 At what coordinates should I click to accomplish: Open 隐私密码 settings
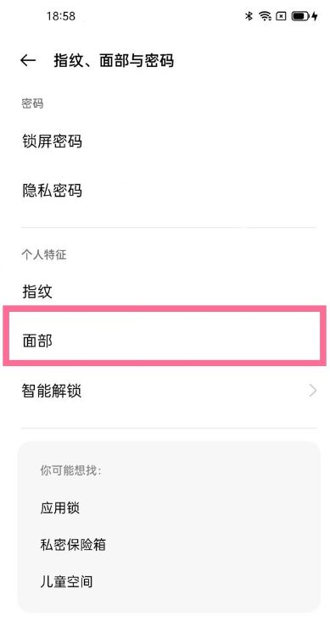(165, 191)
